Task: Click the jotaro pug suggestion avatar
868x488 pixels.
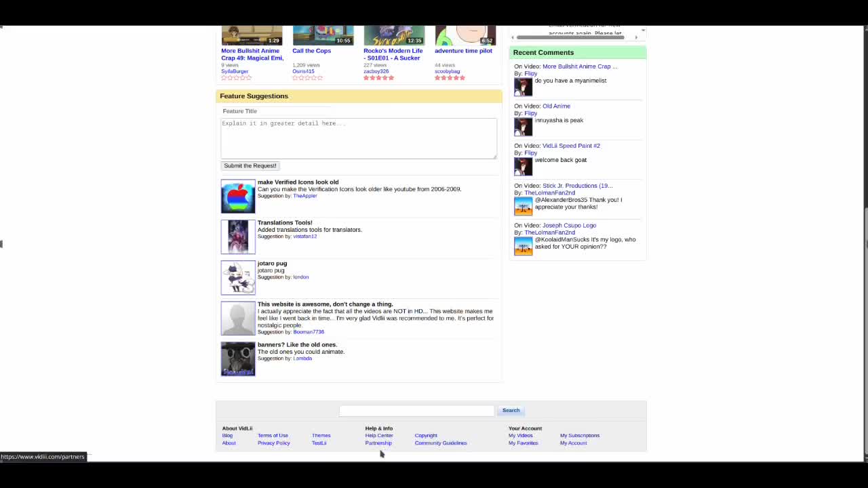Action: point(238,278)
